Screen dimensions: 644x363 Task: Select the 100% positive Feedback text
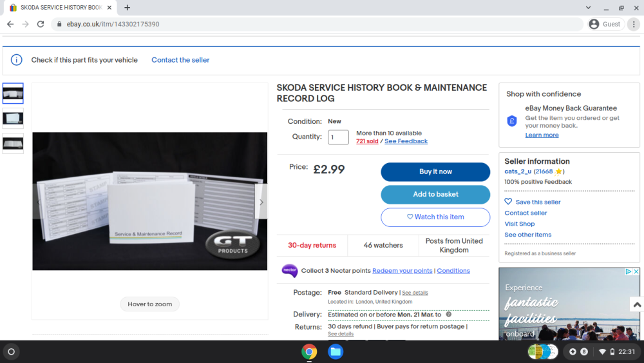538,182
